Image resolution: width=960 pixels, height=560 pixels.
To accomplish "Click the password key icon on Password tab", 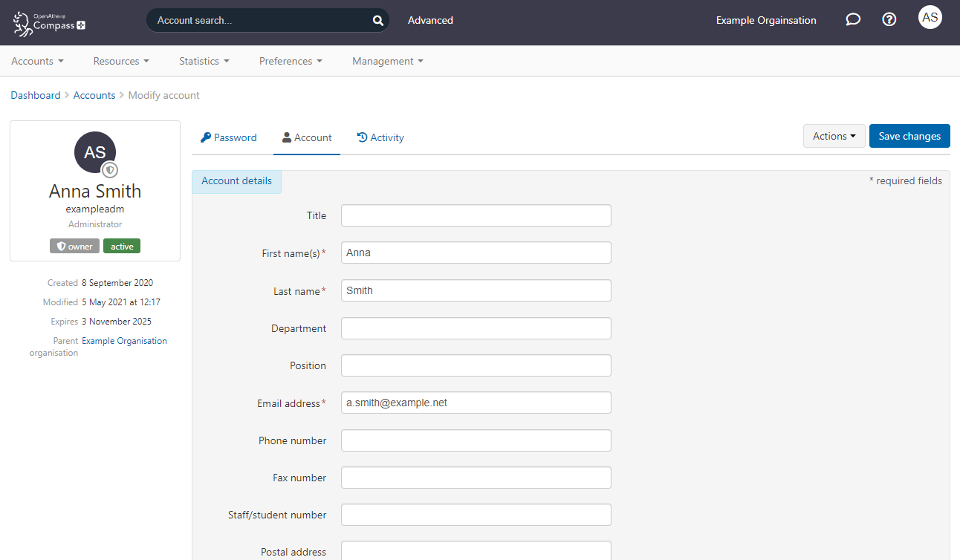I will click(x=204, y=137).
